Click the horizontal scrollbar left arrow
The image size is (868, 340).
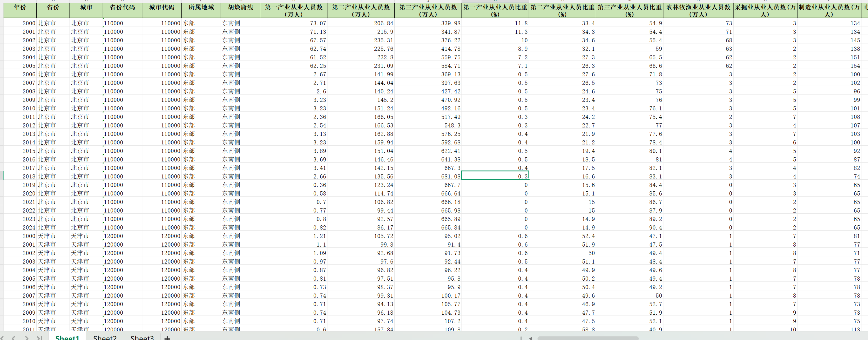530,338
